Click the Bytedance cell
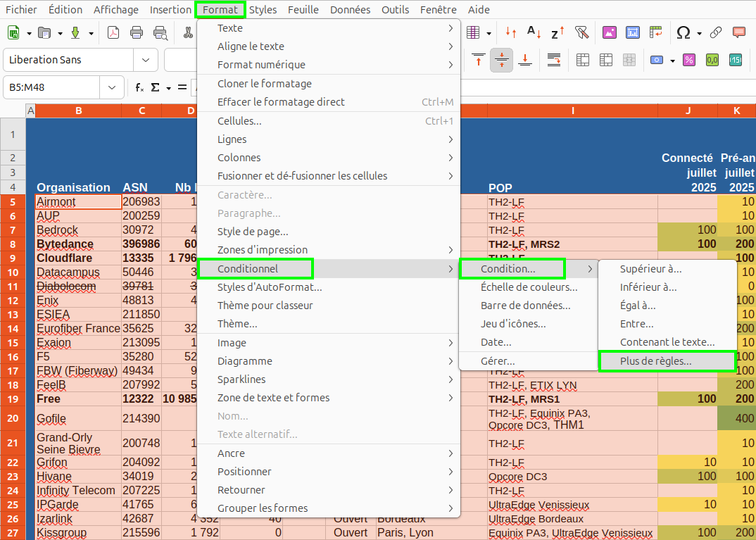 [x=79, y=244]
